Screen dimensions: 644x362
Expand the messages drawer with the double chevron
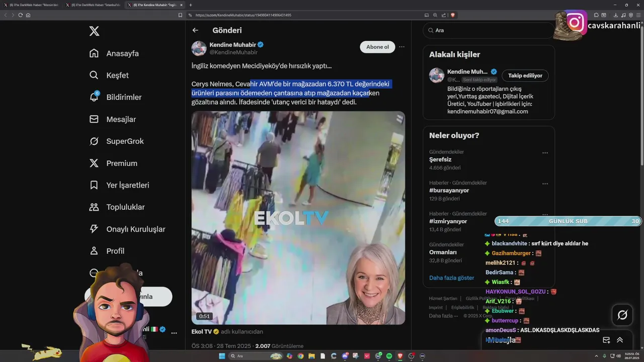click(620, 340)
